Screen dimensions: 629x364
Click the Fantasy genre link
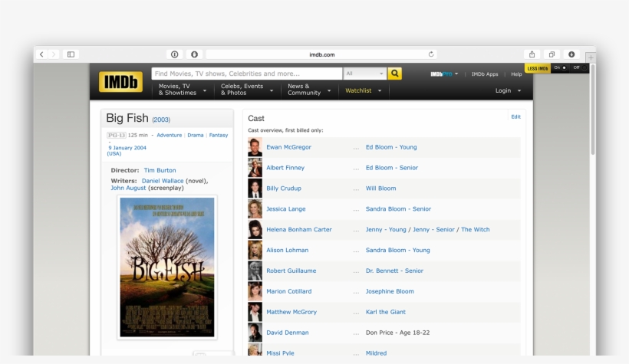tap(218, 135)
